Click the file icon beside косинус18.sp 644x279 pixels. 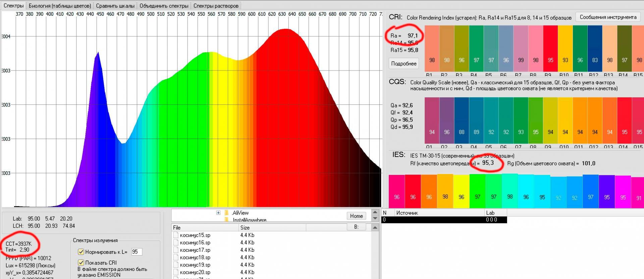[x=176, y=257]
